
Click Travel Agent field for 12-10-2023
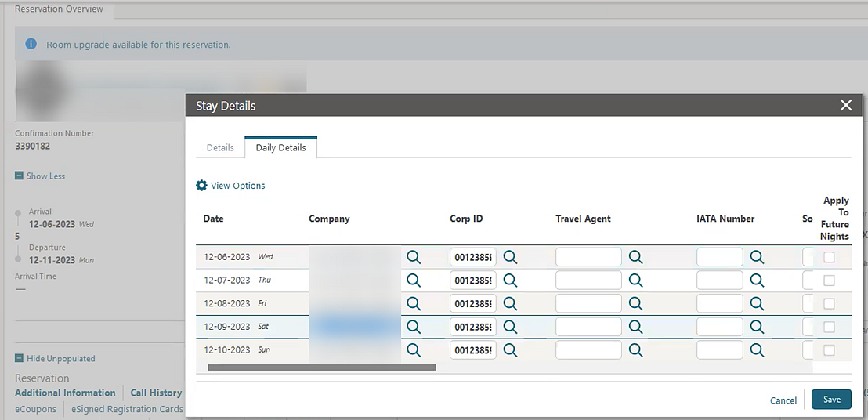(x=588, y=350)
